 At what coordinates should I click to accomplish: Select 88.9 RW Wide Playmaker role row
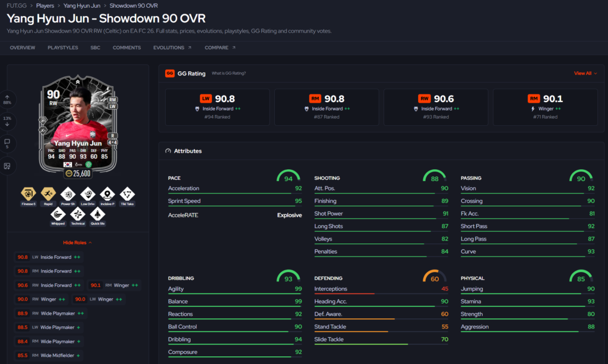tap(50, 313)
